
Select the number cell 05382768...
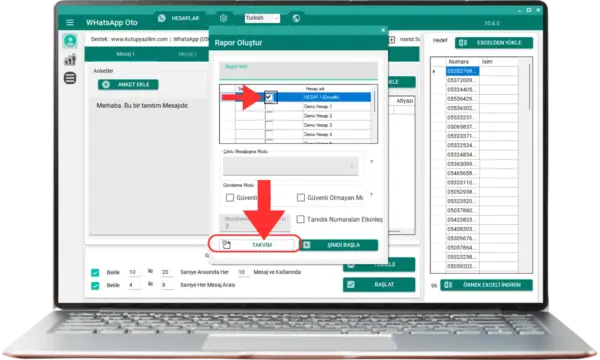tap(462, 71)
